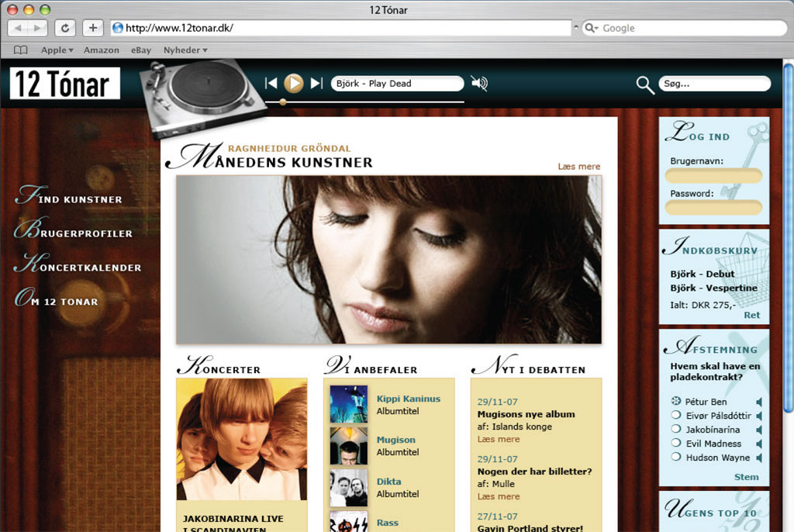Open the Nyheder bookmarks dropdown
The width and height of the screenshot is (794, 532).
[185, 50]
